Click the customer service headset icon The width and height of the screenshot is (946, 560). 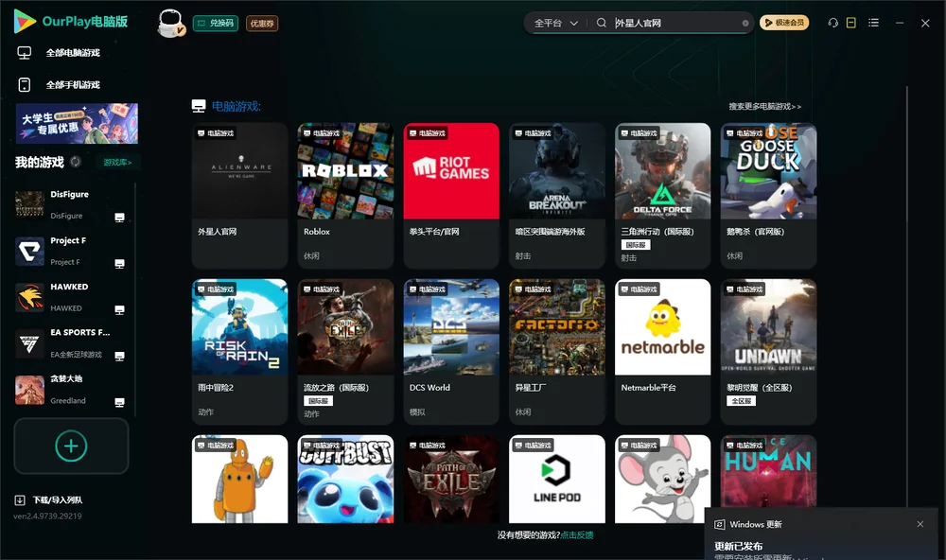833,23
